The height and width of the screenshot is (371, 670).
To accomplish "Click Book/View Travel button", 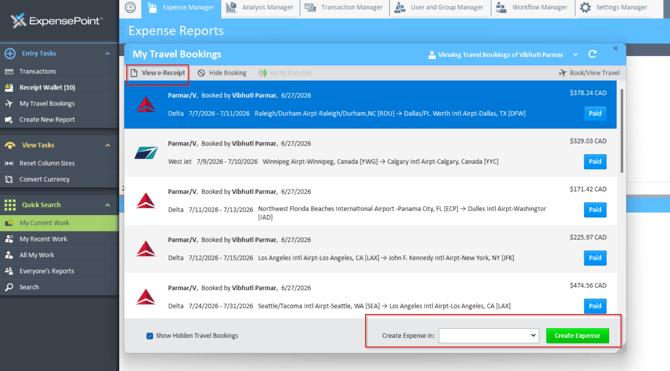I will coord(589,73).
